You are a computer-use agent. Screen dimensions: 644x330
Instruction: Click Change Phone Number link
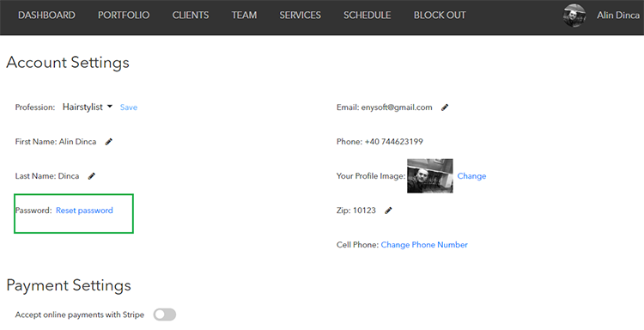[424, 245]
